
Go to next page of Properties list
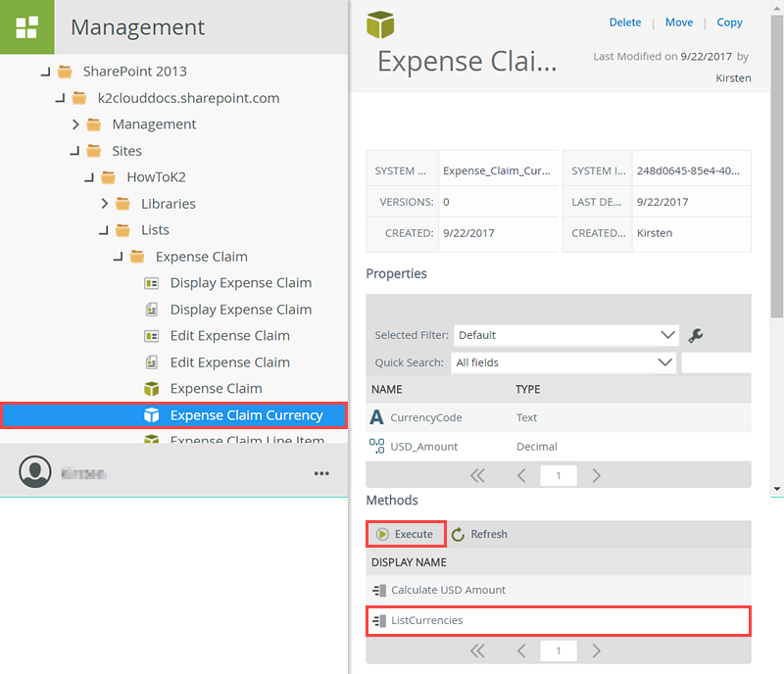click(596, 475)
